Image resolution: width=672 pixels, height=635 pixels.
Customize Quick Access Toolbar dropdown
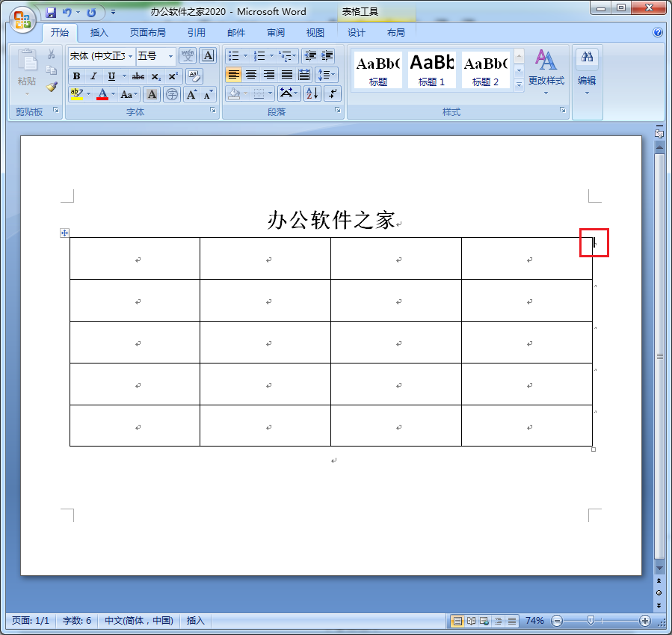point(113,13)
